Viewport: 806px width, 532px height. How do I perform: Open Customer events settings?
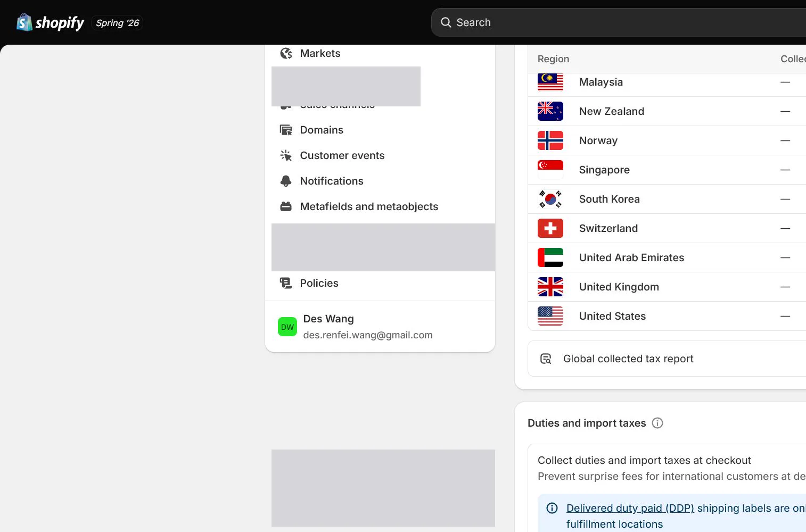tap(380, 155)
